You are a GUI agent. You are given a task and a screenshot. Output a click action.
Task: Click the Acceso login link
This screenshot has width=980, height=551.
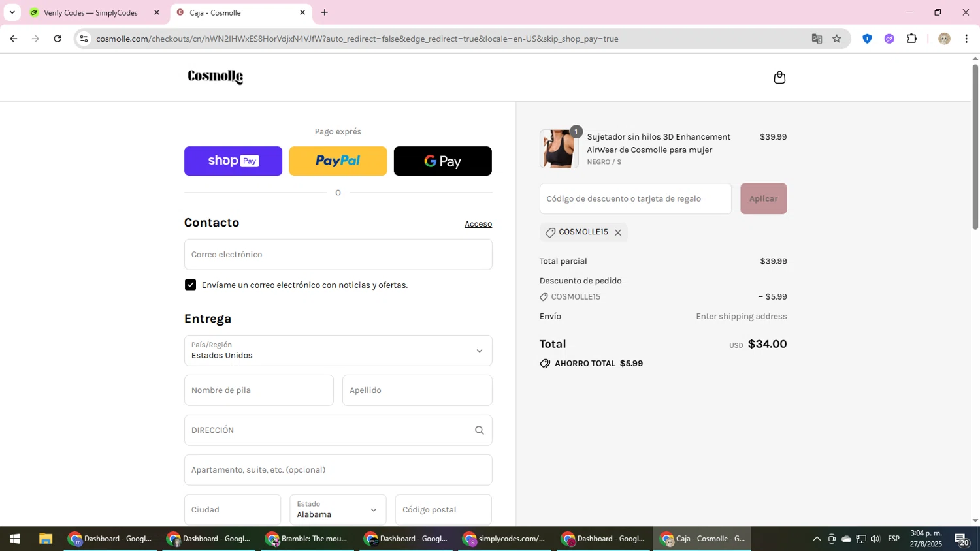[478, 224]
